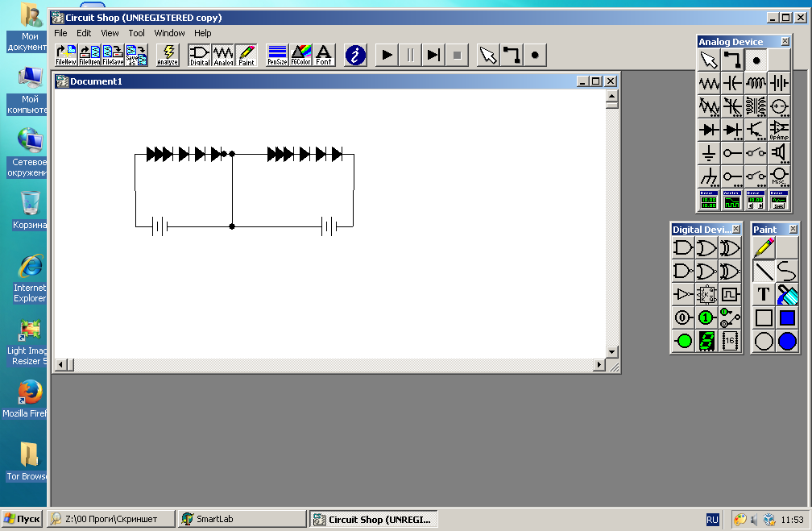
Task: Open the File menu
Action: (x=60, y=33)
